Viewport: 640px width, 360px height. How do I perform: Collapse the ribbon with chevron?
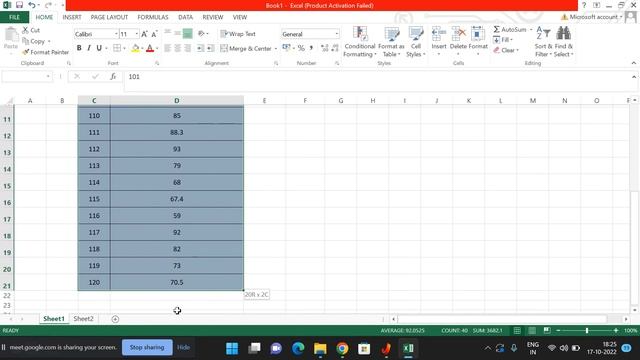coord(633,63)
